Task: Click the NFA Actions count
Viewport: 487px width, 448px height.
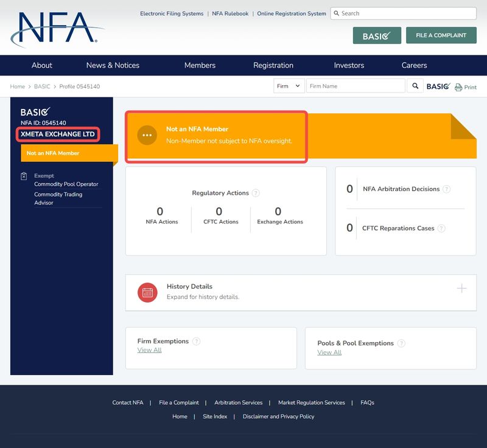Action: tap(160, 211)
